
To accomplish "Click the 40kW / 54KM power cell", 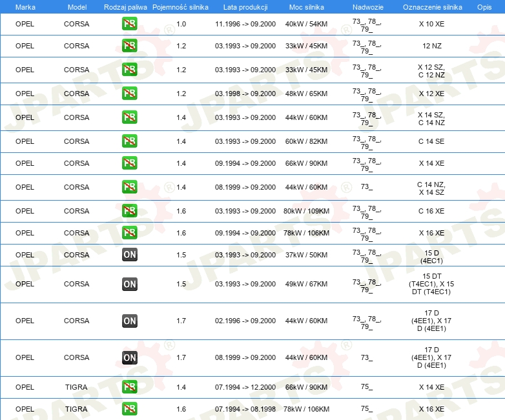I will tap(306, 24).
